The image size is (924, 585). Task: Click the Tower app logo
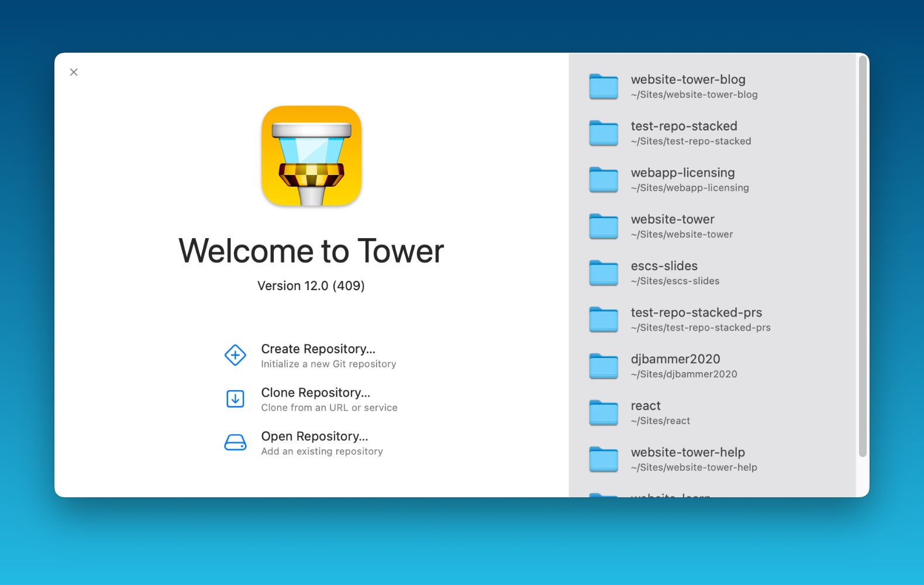pyautogui.click(x=311, y=156)
